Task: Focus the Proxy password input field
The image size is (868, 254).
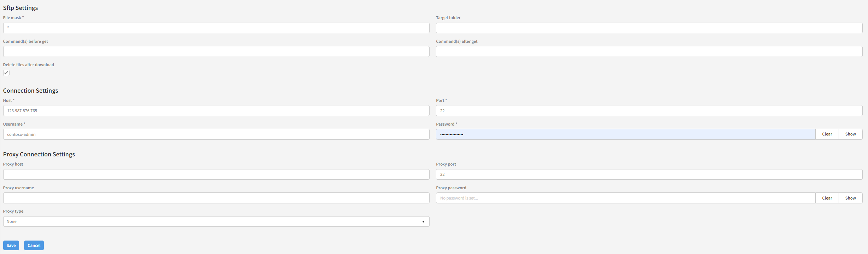Action: [625, 198]
